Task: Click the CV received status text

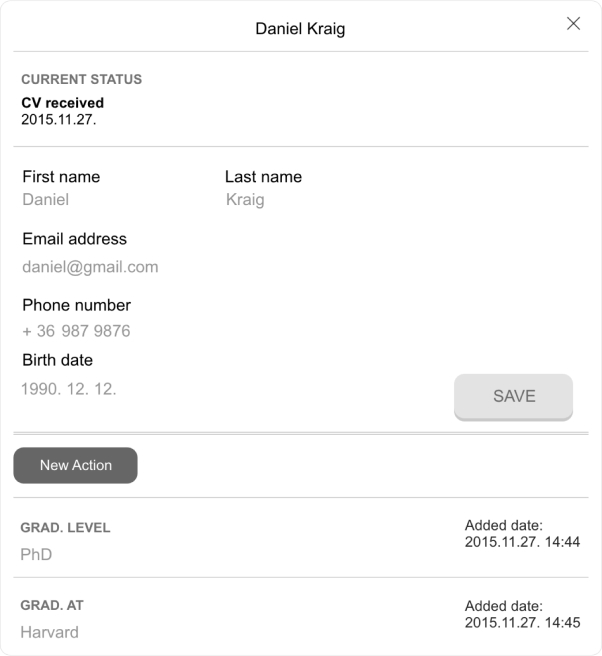Action: coord(63,102)
